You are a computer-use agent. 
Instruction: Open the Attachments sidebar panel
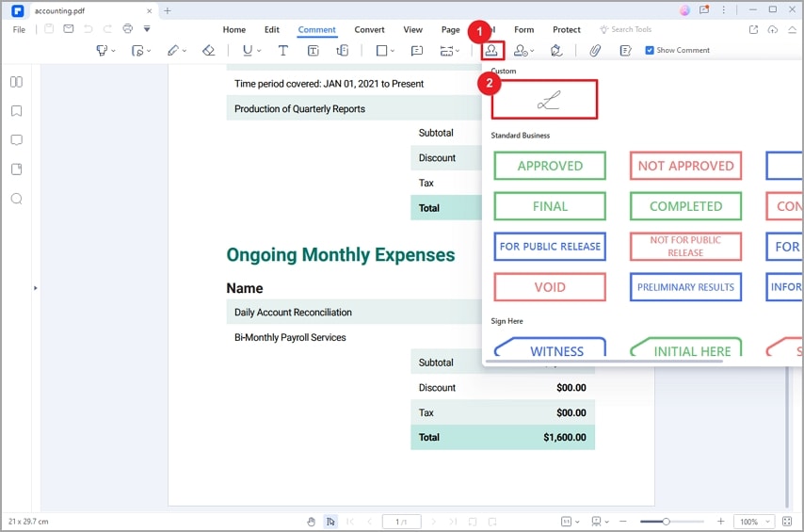[16, 169]
